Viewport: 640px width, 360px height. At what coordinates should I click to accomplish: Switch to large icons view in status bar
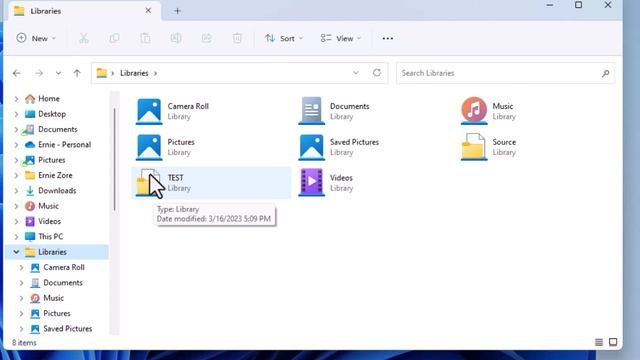(613, 342)
